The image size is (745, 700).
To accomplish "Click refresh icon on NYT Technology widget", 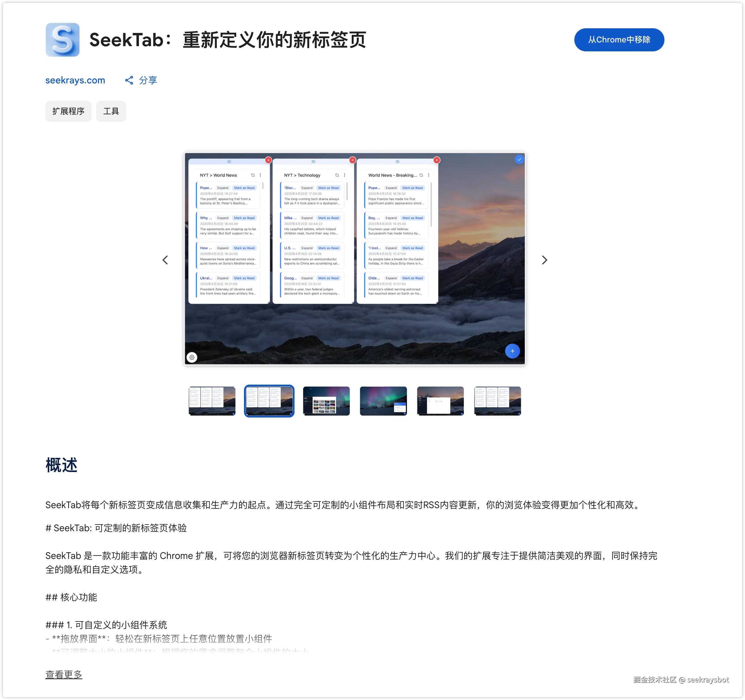I will (x=337, y=175).
